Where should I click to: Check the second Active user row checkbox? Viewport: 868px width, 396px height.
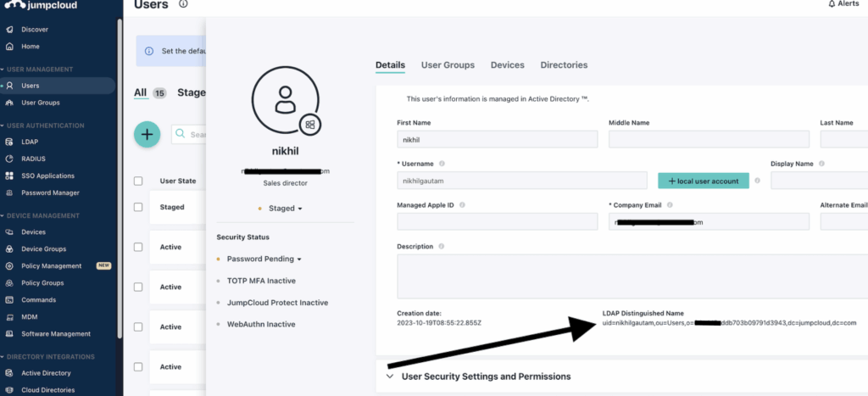(138, 287)
